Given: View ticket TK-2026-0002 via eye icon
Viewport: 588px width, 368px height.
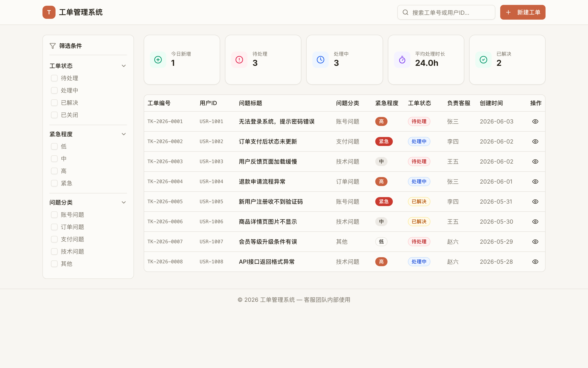Looking at the screenshot, I should pyautogui.click(x=535, y=141).
